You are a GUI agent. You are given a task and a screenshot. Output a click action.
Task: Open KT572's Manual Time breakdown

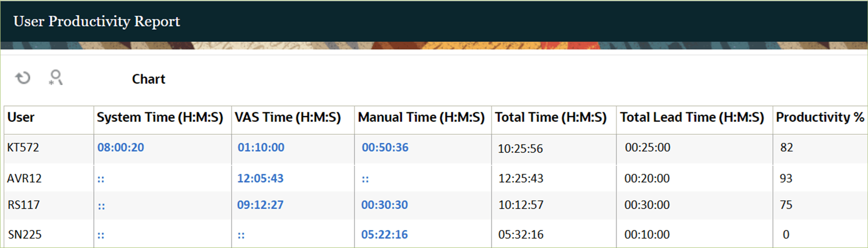(x=384, y=147)
